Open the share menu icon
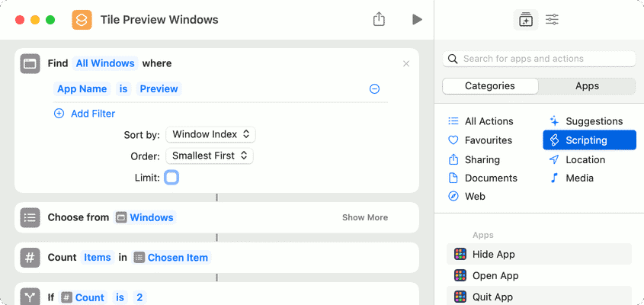The height and width of the screenshot is (305, 644). tap(379, 19)
